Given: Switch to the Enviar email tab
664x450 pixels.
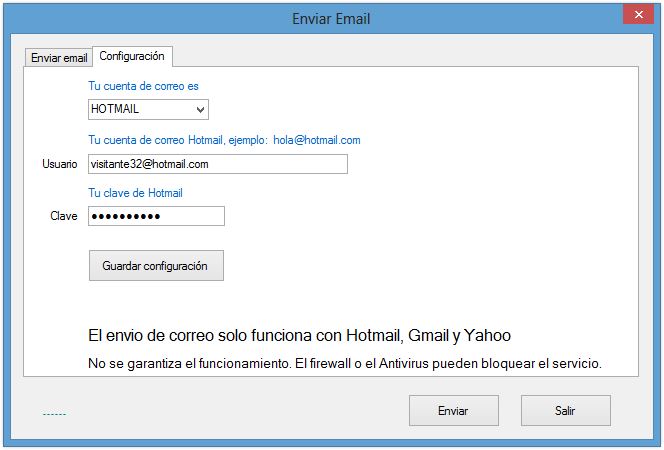Looking at the screenshot, I should [59, 58].
